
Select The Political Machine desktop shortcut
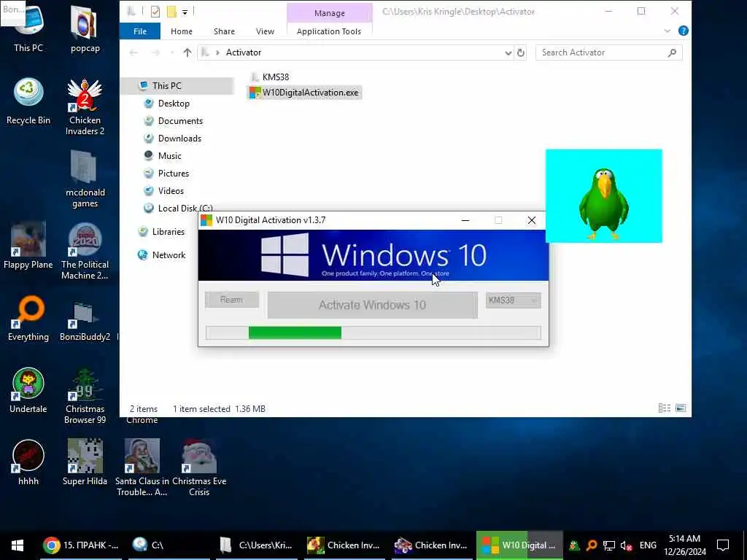click(85, 252)
